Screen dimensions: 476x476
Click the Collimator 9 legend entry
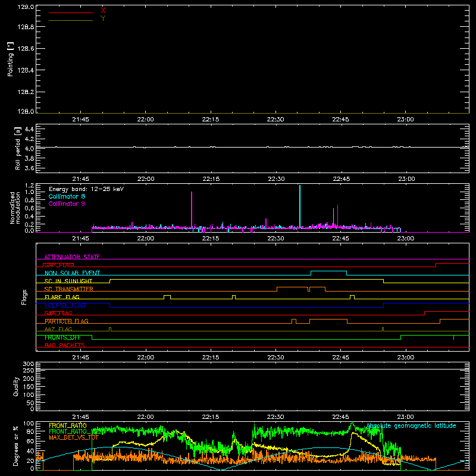[67, 203]
